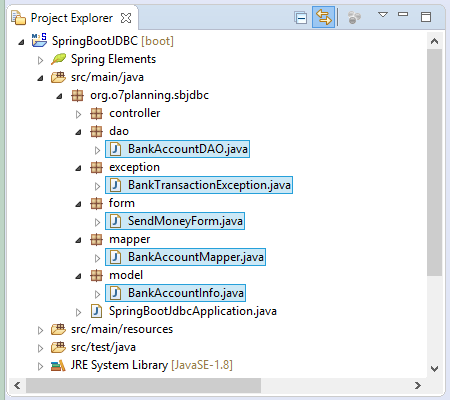Click the SendMoneyForm.java file icon
The image size is (450, 400).
115,221
